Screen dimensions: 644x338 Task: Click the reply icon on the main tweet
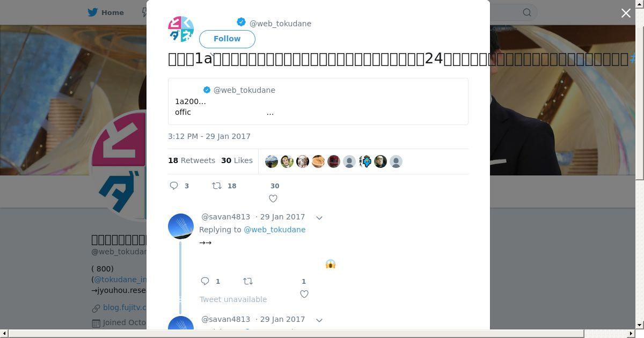(x=174, y=186)
